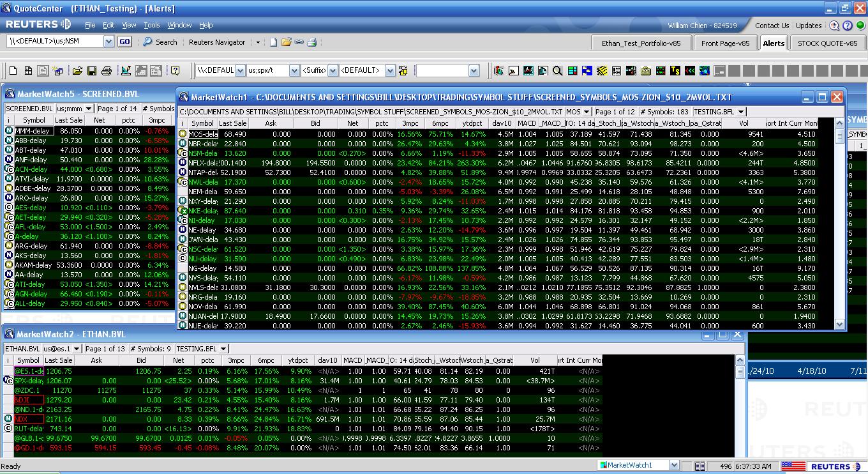This screenshot has height=474, width=868.
Task: Click the printer icon beside Reuters Navigator
Action: (312, 42)
